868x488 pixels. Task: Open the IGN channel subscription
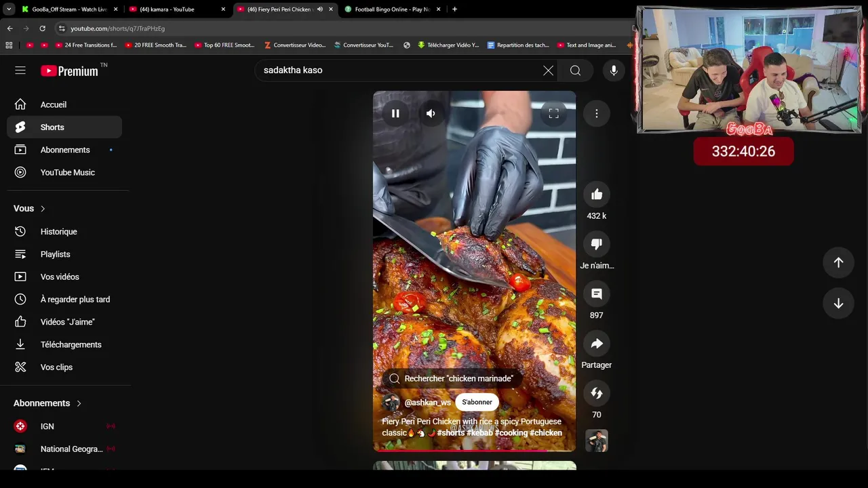pyautogui.click(x=64, y=426)
